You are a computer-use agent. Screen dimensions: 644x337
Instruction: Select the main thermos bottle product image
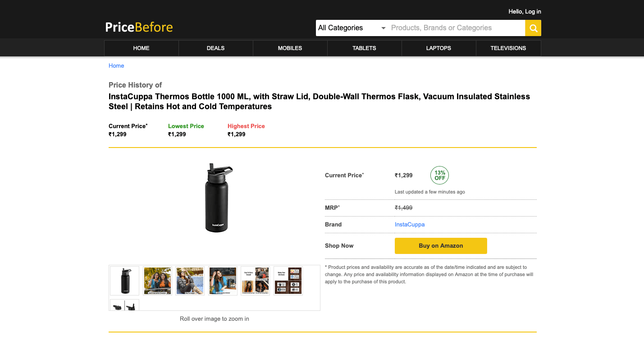tap(217, 198)
